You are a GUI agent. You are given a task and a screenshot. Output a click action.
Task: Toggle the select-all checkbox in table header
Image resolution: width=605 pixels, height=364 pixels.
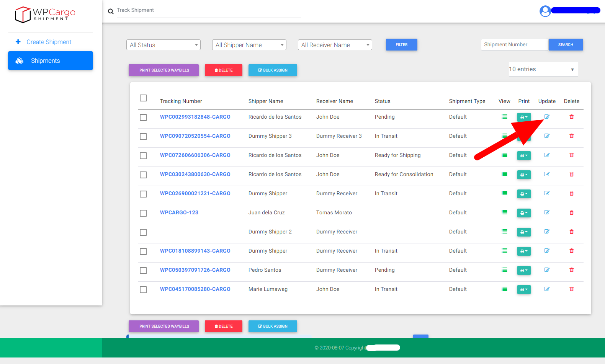(x=143, y=98)
